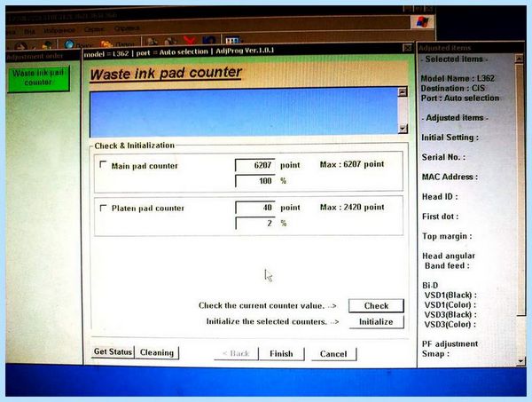The height and width of the screenshot is (402, 532).
Task: Click the Check button
Action: pyautogui.click(x=376, y=306)
